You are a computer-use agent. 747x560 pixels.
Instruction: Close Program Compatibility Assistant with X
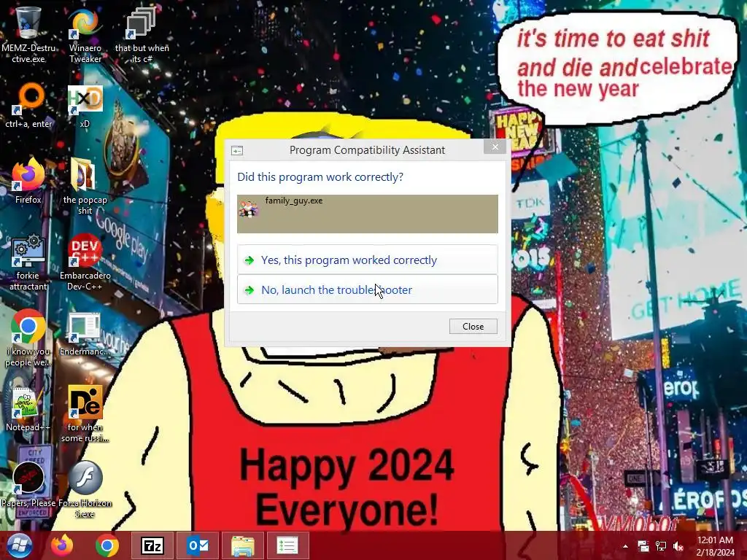point(495,147)
